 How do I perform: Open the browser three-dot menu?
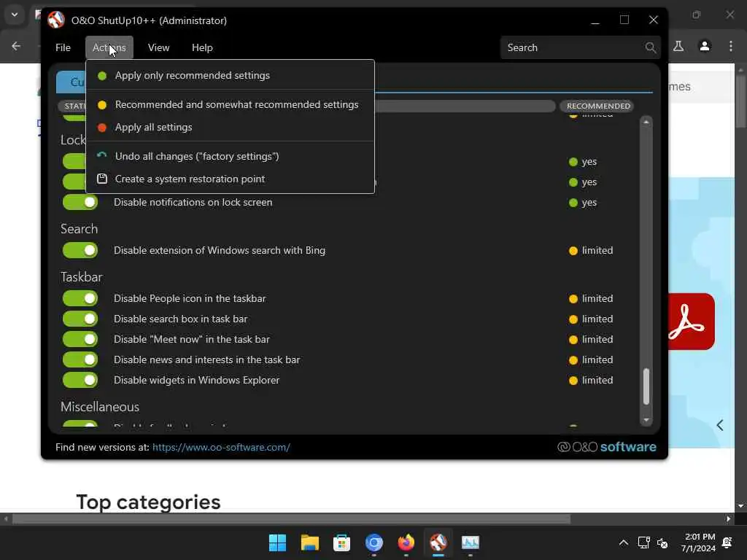(x=731, y=46)
